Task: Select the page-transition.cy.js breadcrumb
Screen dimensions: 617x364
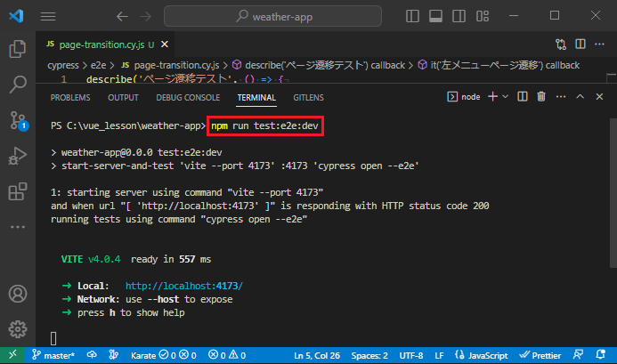Action: coord(170,65)
